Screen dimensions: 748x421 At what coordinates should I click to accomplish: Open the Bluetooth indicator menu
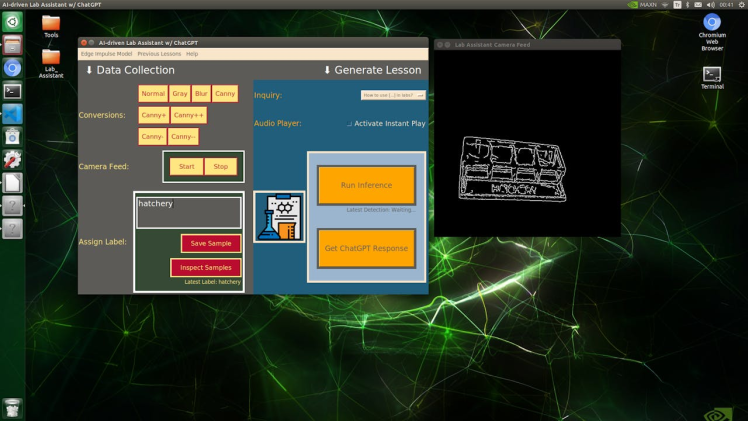coord(687,5)
